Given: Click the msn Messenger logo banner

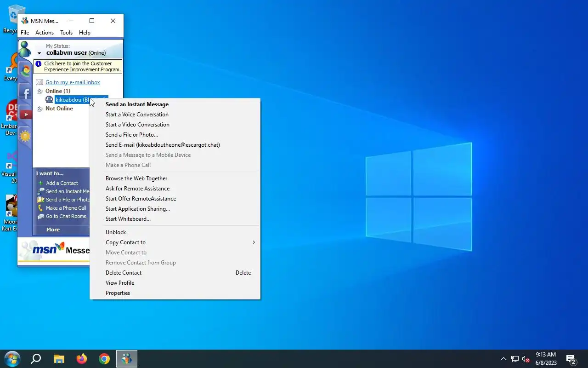Looking at the screenshot, I should (x=54, y=250).
